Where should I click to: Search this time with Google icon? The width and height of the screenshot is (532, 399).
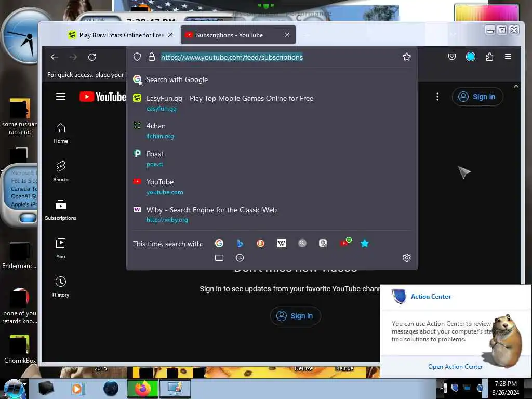click(x=219, y=243)
